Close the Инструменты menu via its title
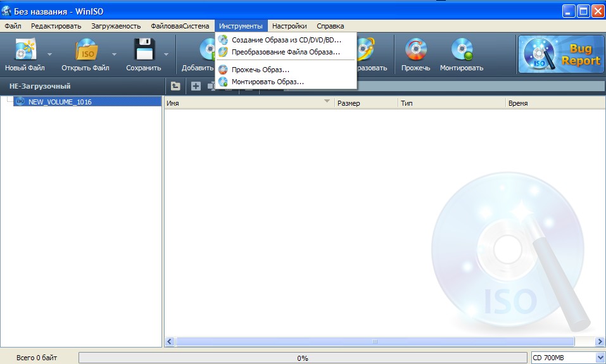Screen dimensions: 606x364 point(241,26)
